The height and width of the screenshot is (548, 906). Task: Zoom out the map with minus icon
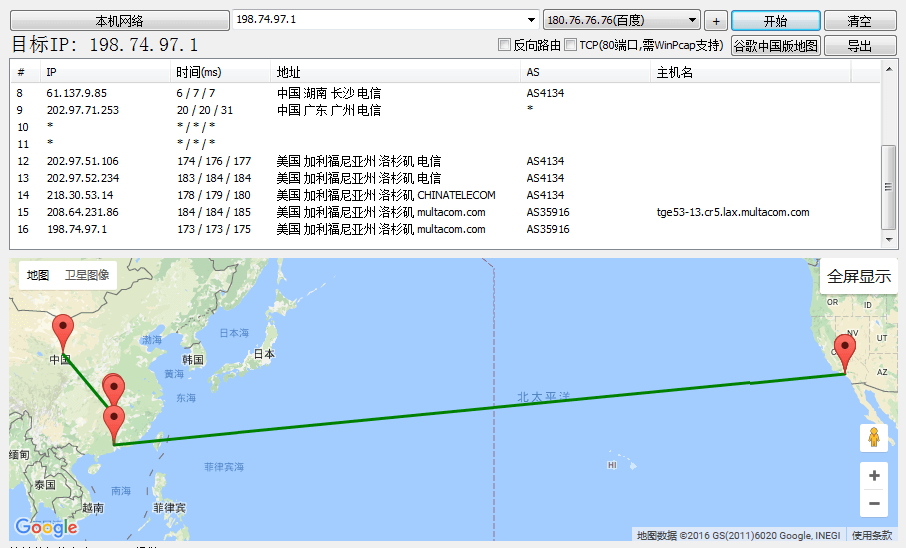point(874,503)
